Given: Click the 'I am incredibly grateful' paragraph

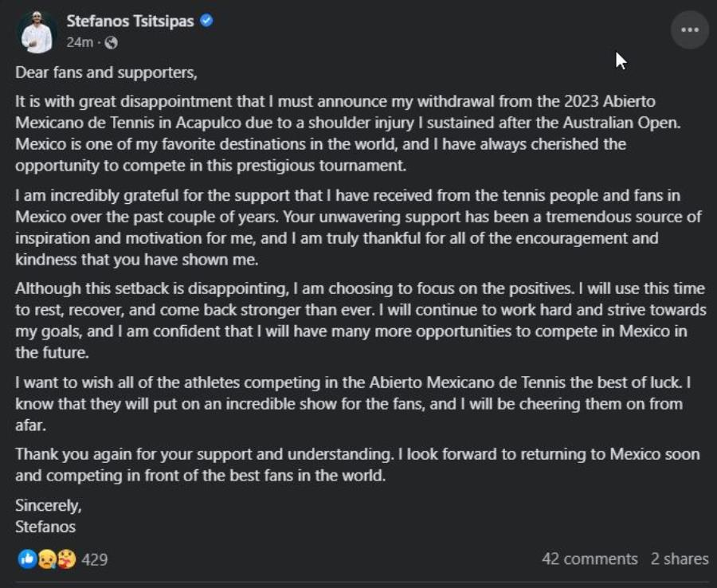Looking at the screenshot, I should click(358, 227).
